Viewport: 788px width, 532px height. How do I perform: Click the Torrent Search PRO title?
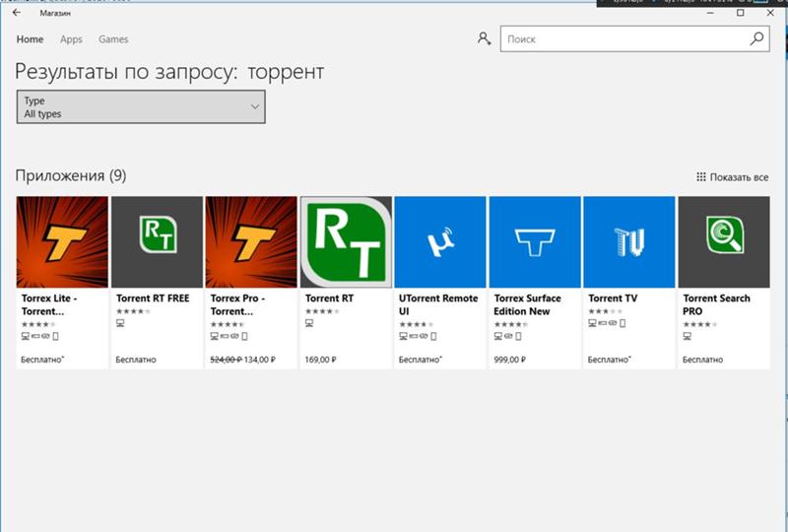coord(716,304)
